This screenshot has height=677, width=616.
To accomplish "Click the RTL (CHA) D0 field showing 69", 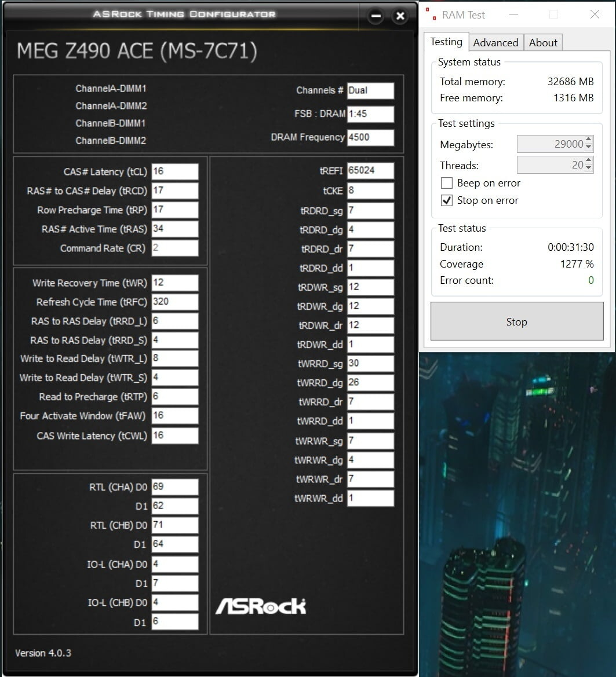I will coord(175,487).
